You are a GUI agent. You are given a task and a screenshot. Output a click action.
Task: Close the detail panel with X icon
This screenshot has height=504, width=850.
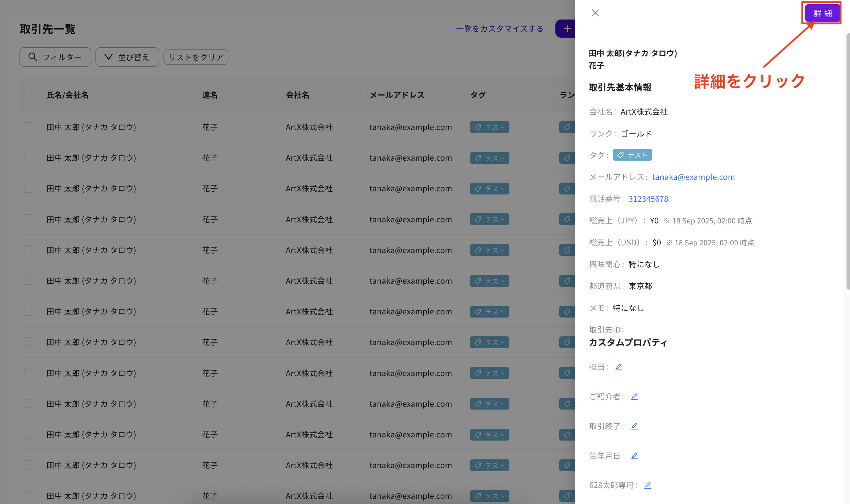tap(595, 13)
